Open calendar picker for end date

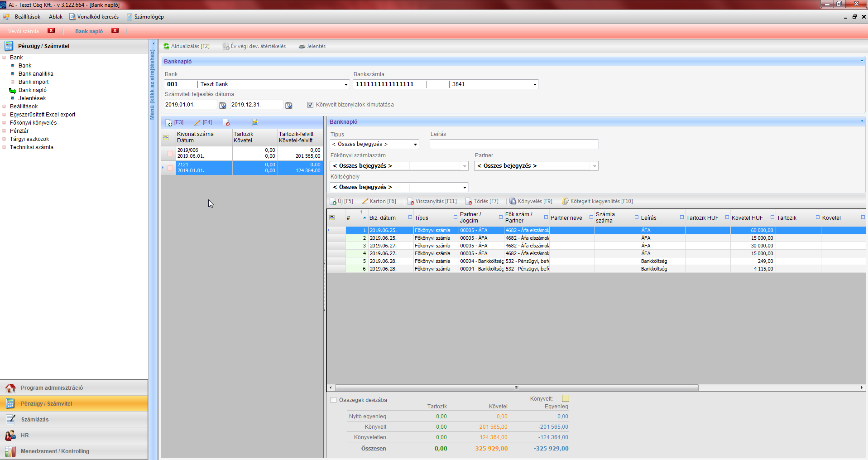pyautogui.click(x=288, y=105)
